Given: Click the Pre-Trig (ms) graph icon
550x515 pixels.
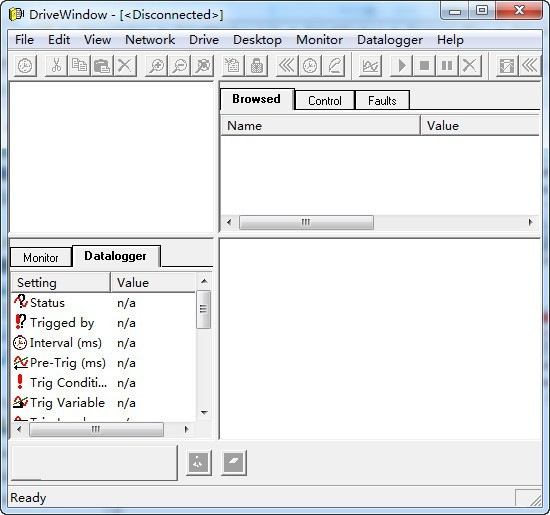Looking at the screenshot, I should 21,363.
